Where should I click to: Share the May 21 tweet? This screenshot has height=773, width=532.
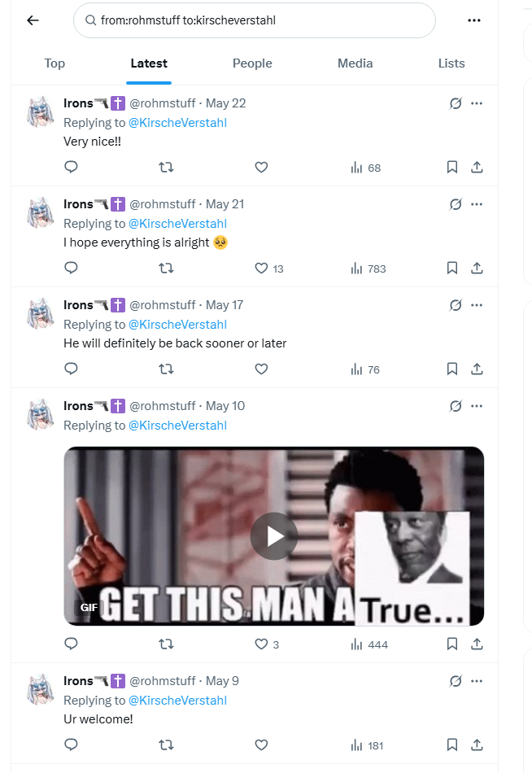(477, 269)
